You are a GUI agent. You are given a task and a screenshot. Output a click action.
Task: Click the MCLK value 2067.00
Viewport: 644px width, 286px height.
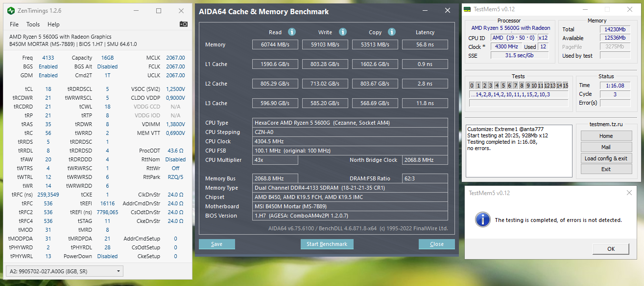coord(175,58)
